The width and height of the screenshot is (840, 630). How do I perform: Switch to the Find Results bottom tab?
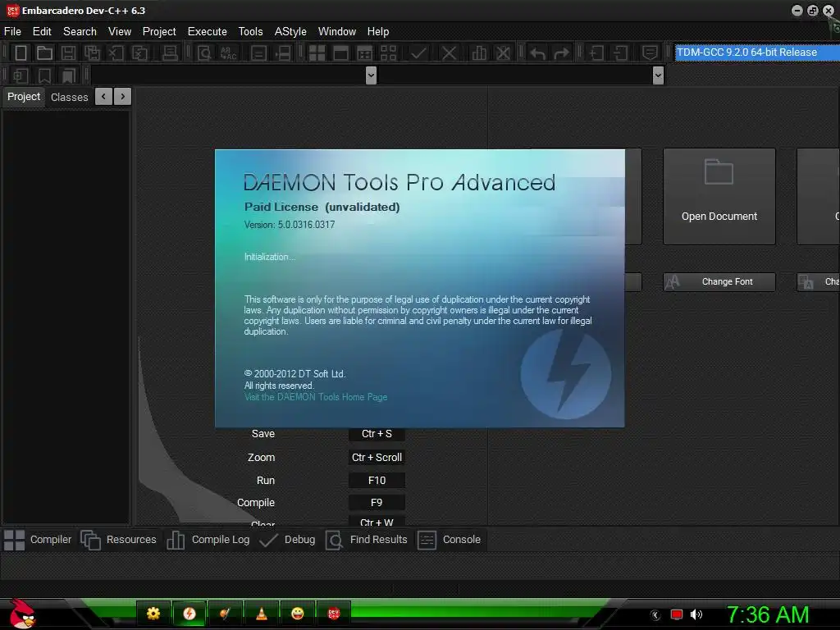point(367,540)
